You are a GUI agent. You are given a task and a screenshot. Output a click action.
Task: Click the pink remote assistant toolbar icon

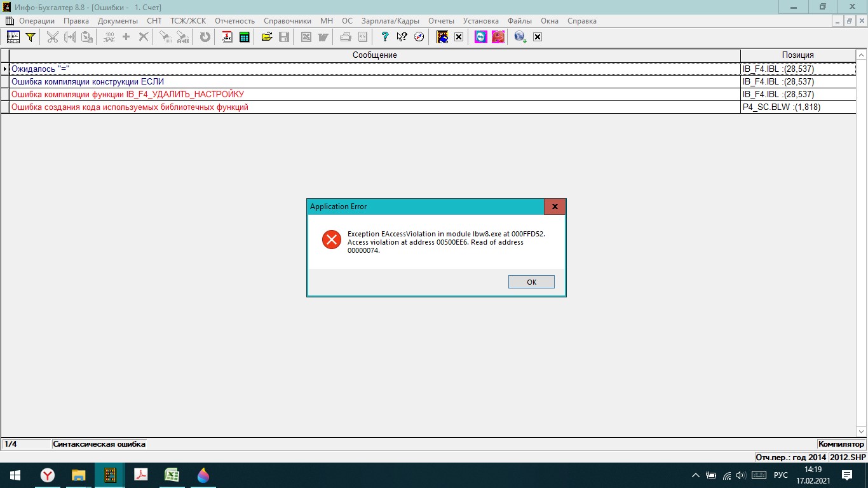tap(498, 37)
